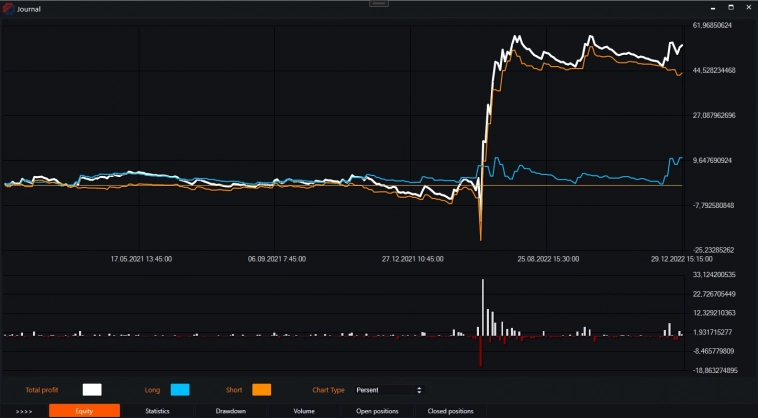Click the Journal app logo icon
The height and width of the screenshot is (418, 758).
[x=9, y=8]
